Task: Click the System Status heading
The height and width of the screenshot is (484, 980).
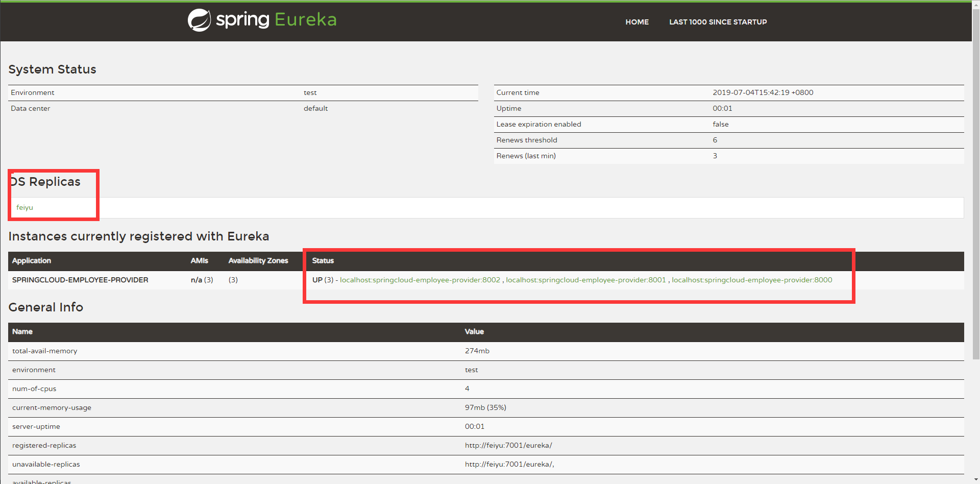Action: tap(52, 69)
